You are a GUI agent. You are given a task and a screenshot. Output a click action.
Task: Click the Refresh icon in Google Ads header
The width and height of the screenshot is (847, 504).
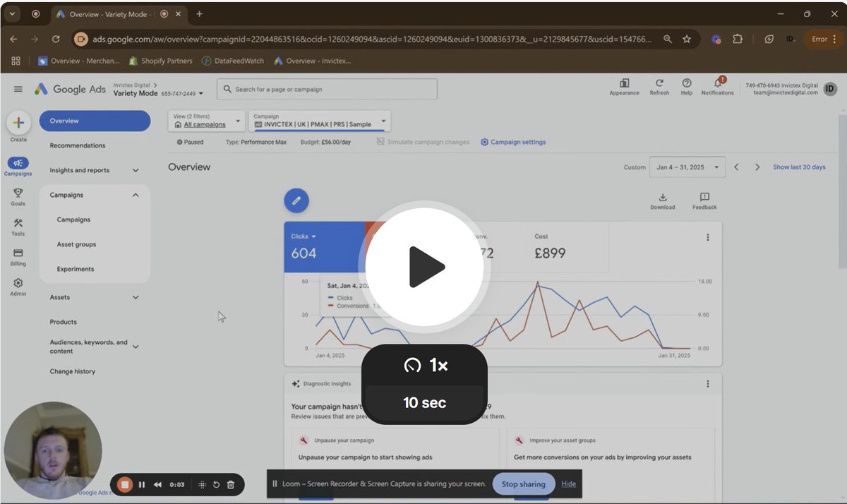(659, 87)
